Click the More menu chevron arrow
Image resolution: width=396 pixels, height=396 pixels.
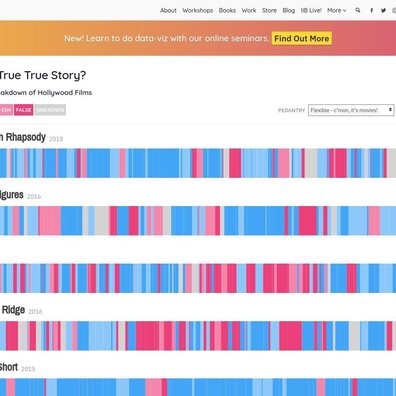point(345,11)
